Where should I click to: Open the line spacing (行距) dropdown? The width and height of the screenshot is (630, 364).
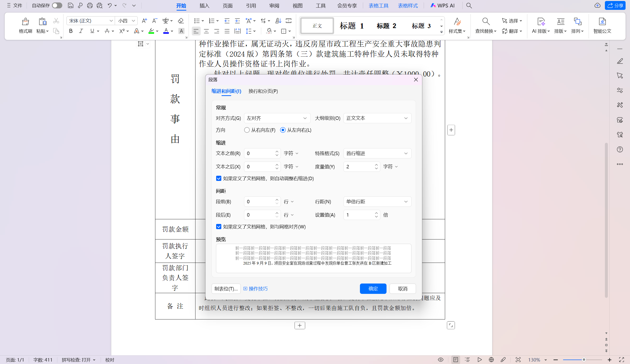click(377, 202)
